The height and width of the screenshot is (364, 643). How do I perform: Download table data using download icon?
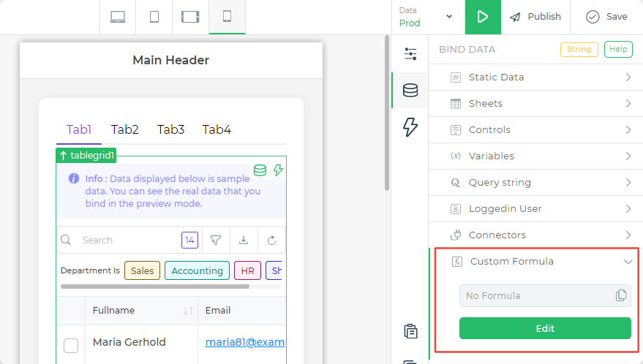click(244, 240)
